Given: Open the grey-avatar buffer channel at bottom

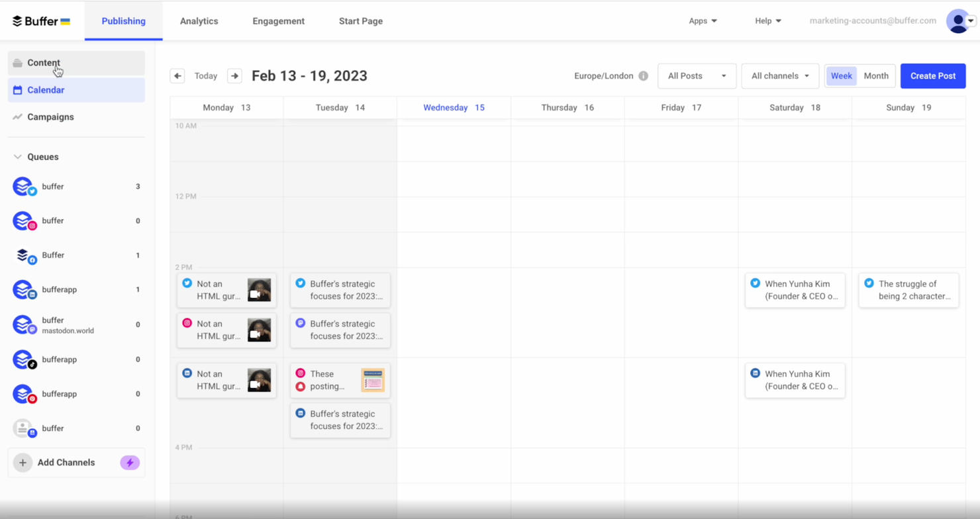Looking at the screenshot, I should [x=76, y=428].
